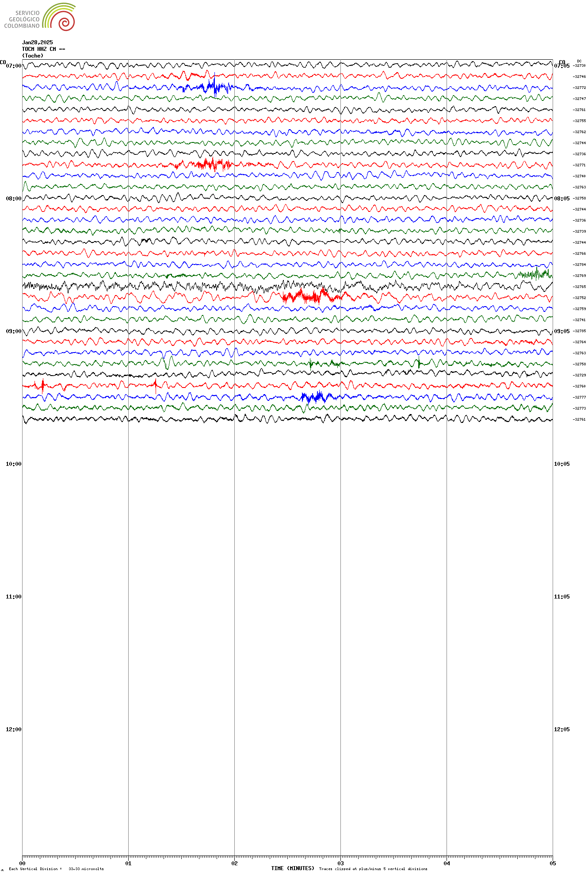Click the 05 minute mark on bottom axis
Image resolution: width=588 pixels, height=875 pixels.
coord(553,863)
